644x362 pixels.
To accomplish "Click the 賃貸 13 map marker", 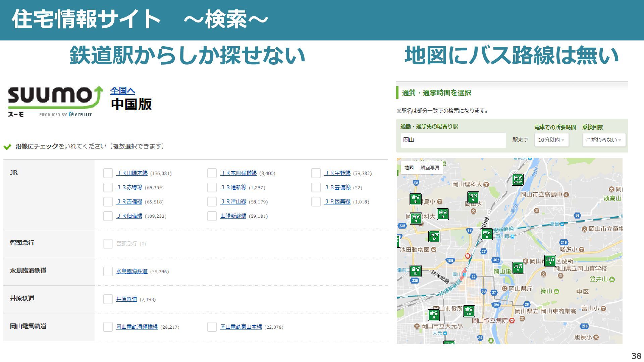I will tap(469, 311).
